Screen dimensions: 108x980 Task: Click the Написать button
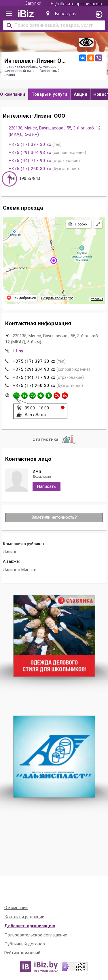coord(46,486)
